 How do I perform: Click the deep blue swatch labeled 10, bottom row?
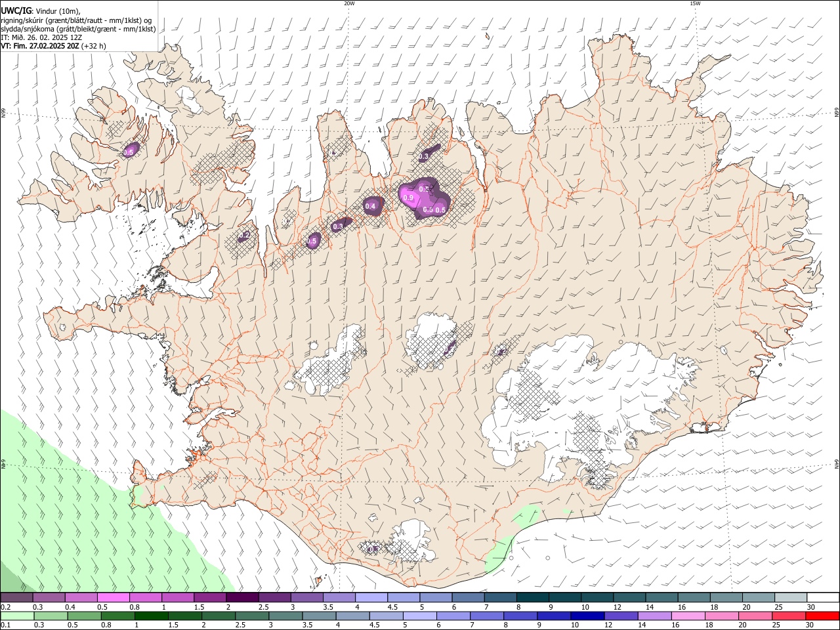tap(587, 616)
